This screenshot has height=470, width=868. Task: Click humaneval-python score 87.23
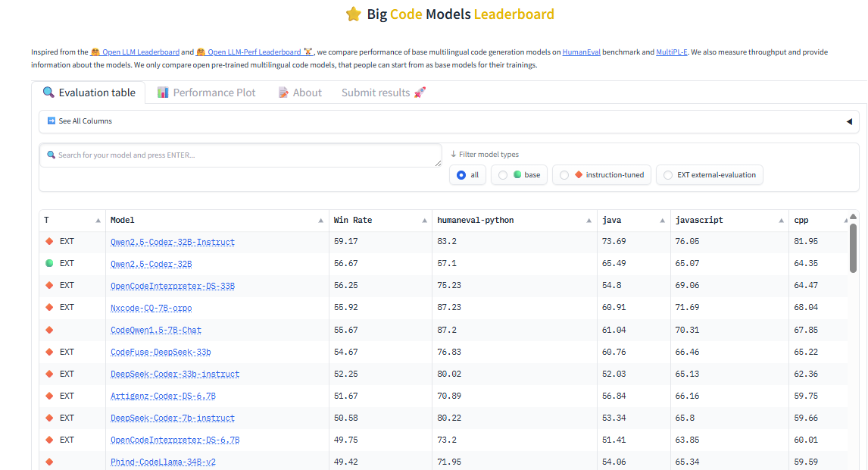(449, 307)
